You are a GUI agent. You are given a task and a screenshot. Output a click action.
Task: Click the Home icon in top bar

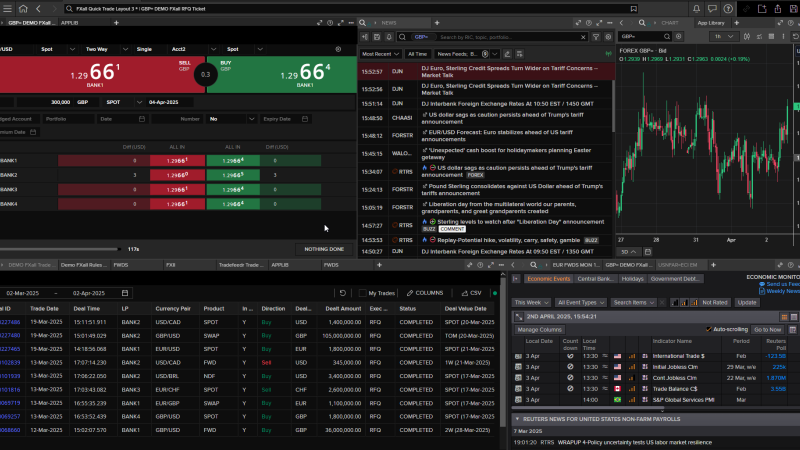23,8
